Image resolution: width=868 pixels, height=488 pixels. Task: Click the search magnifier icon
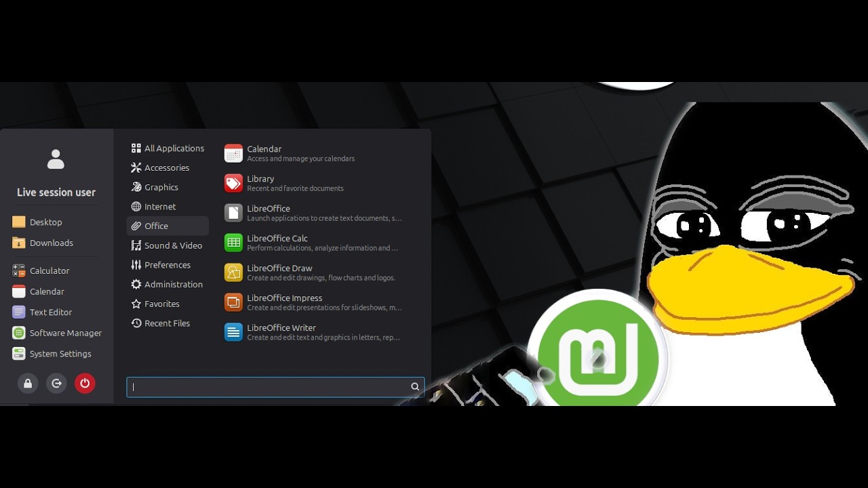(x=415, y=387)
